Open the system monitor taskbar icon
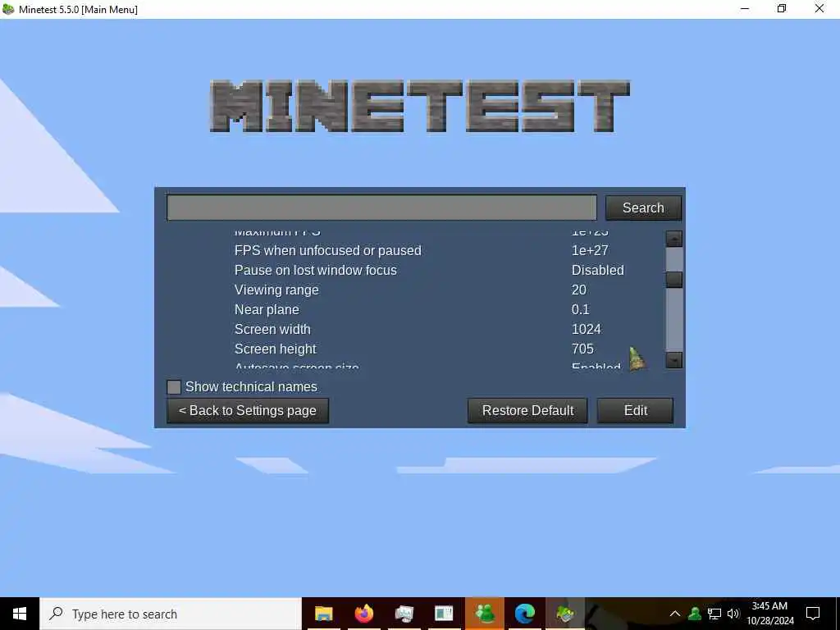The height and width of the screenshot is (630, 840). [x=404, y=614]
